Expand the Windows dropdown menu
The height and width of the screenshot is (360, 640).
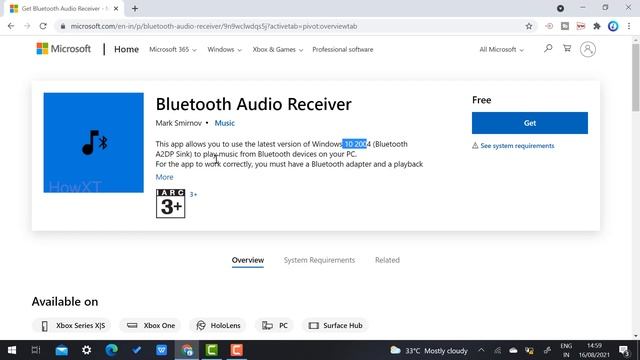(224, 49)
